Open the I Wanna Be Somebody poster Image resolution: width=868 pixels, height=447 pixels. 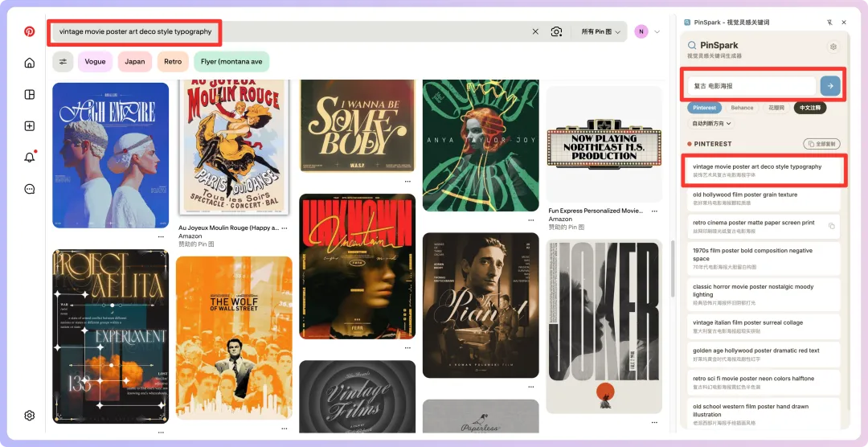358,125
